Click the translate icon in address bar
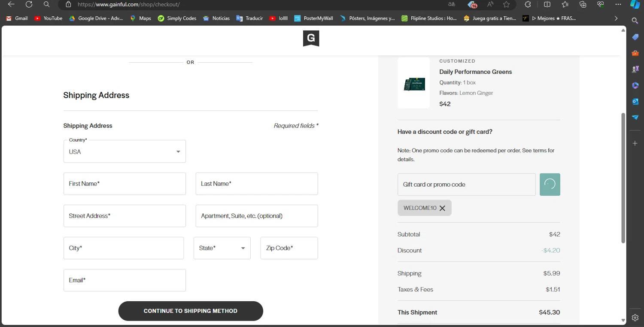644x327 pixels. 452,4
